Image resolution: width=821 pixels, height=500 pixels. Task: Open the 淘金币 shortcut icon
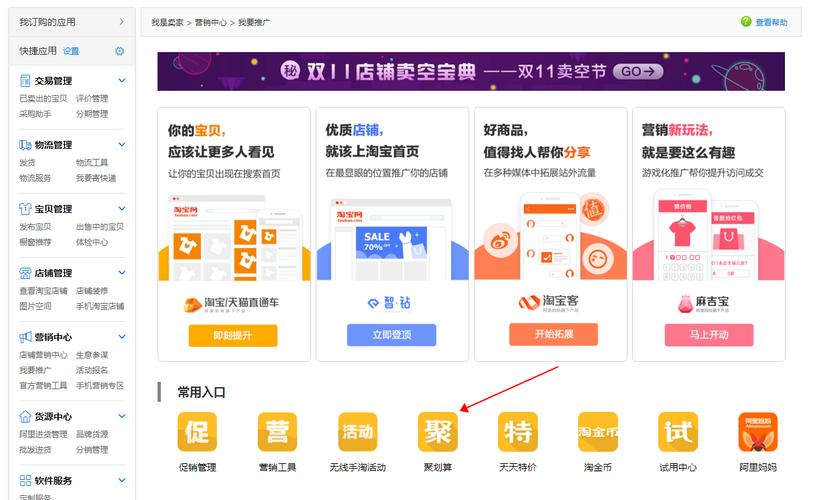pos(598,432)
